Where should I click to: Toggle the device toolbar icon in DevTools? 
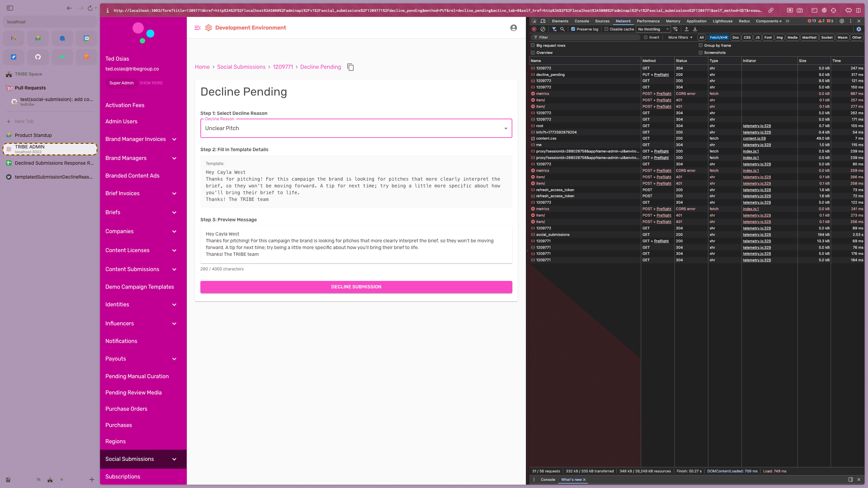point(543,21)
